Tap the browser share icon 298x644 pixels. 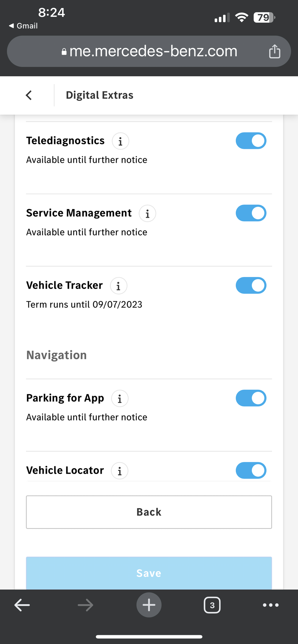tap(274, 51)
